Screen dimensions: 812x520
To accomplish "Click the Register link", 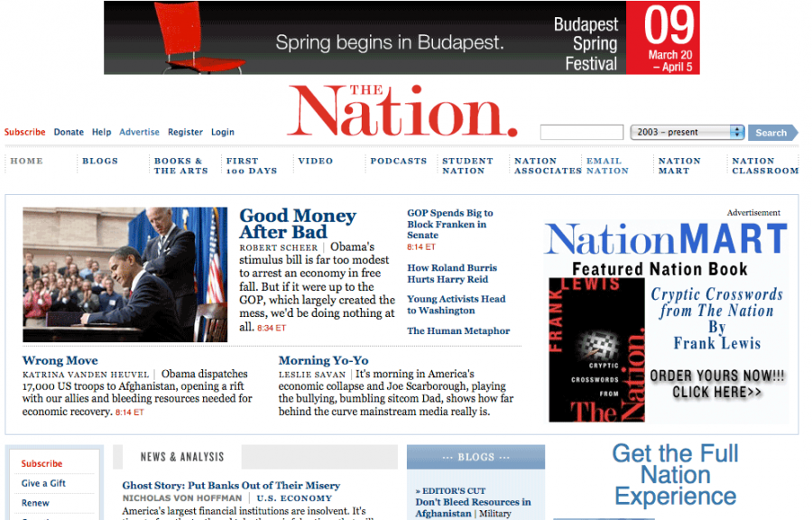I will click(x=185, y=132).
